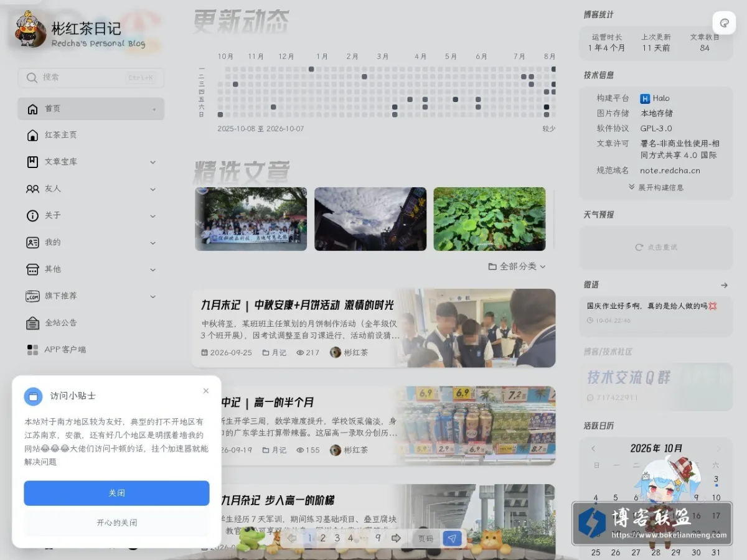Close the 访问小贴士 popup with X

pos(206,391)
